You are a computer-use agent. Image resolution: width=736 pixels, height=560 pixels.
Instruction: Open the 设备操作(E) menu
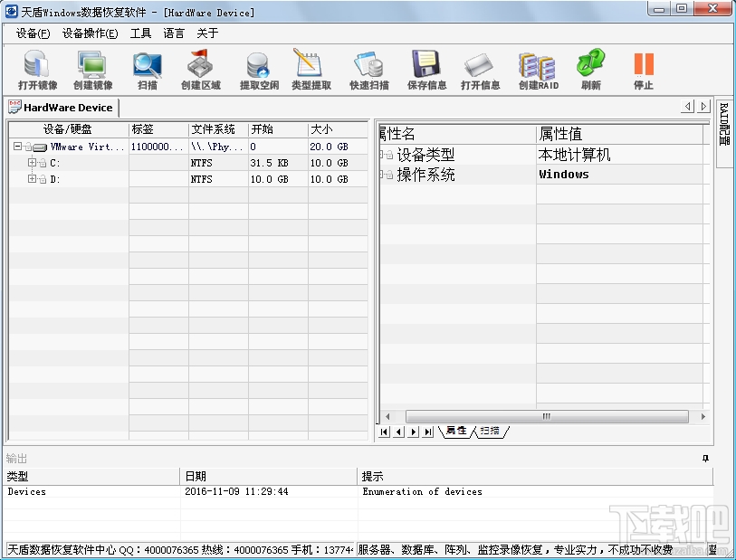click(91, 33)
